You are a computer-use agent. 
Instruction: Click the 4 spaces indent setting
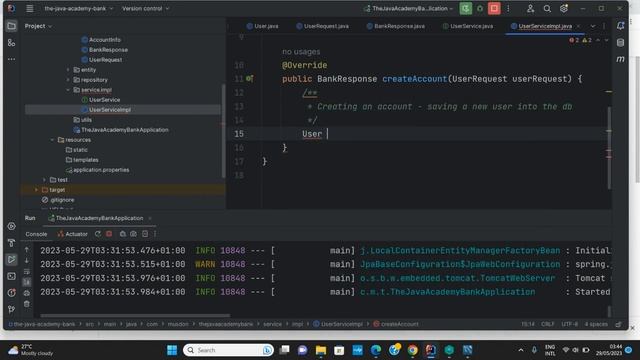pos(596,324)
